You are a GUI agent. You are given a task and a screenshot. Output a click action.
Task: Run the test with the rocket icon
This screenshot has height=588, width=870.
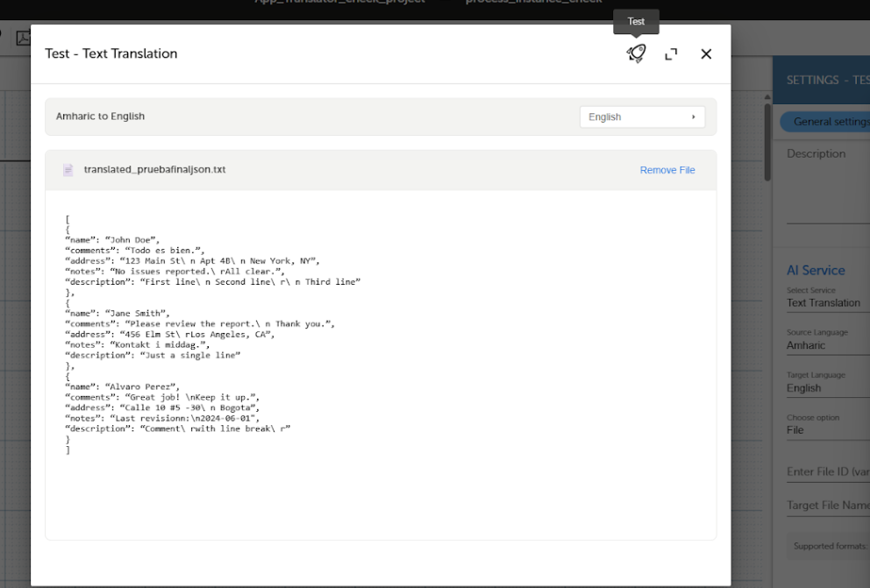click(636, 53)
